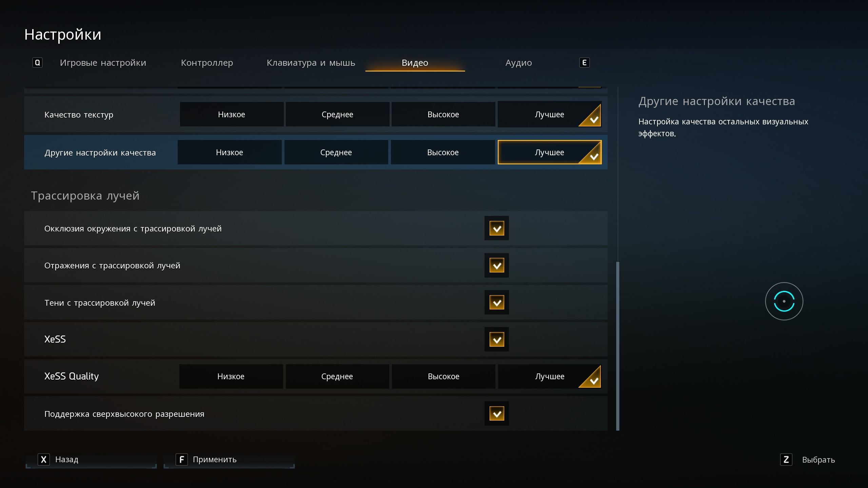
Task: Toggle super-high resolution support checkbox
Action: [496, 413]
